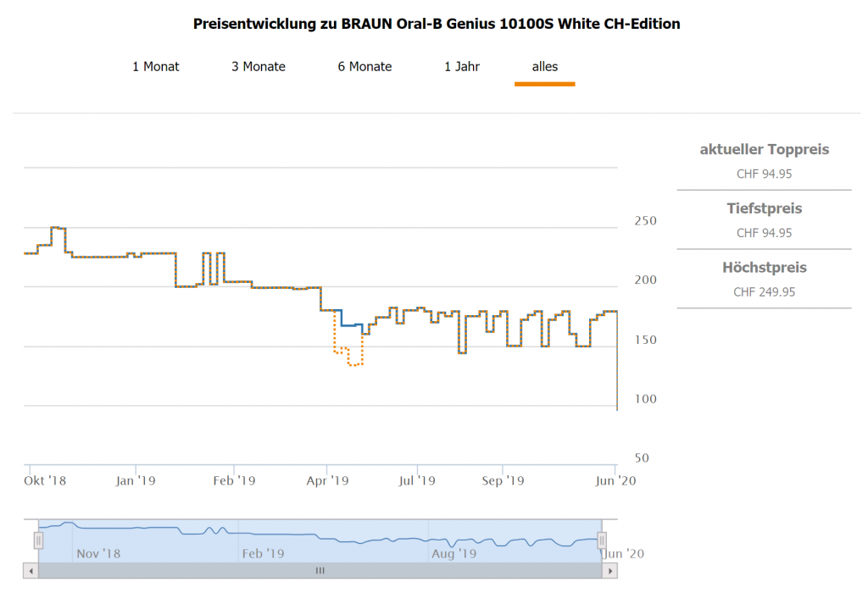Image resolution: width=868 pixels, height=604 pixels.
Task: Click the navigator scrollbar left arrow
Action: point(31,571)
